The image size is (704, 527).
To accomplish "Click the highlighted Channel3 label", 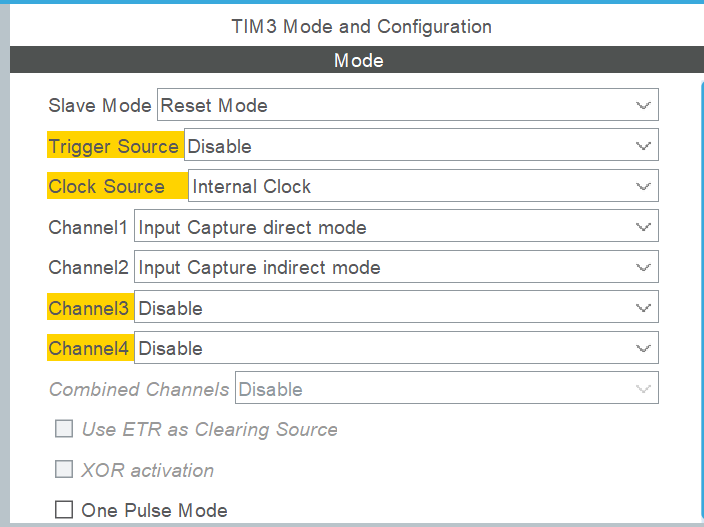I will [90, 307].
